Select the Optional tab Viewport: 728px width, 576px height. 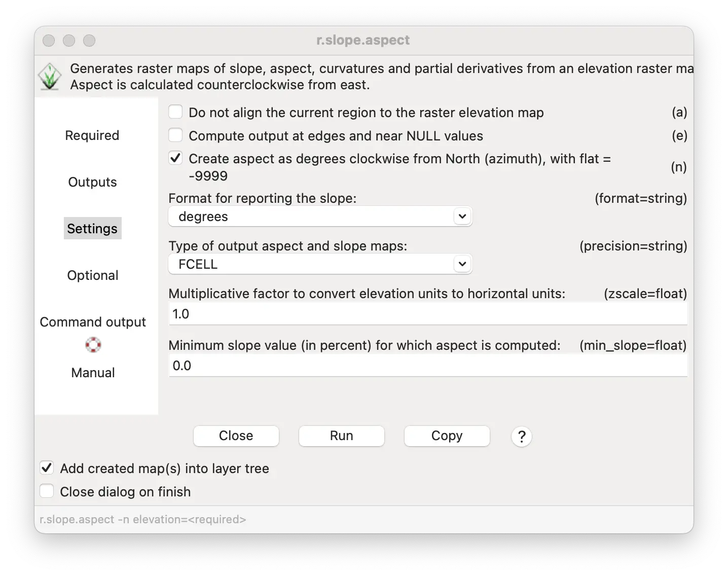pyautogui.click(x=93, y=275)
